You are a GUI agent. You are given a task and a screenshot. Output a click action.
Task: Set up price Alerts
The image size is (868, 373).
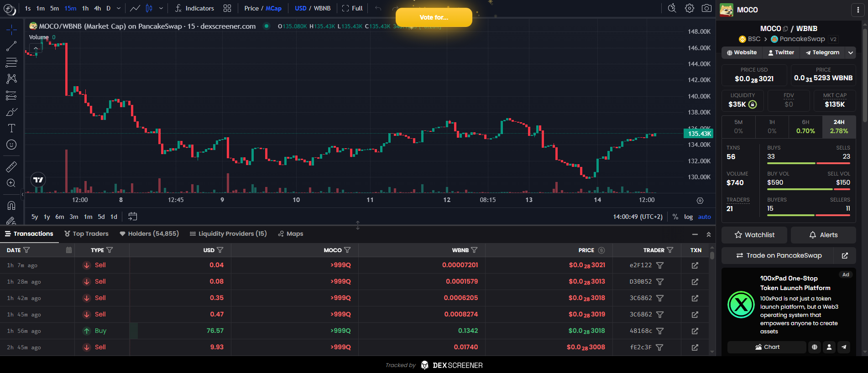click(823, 235)
